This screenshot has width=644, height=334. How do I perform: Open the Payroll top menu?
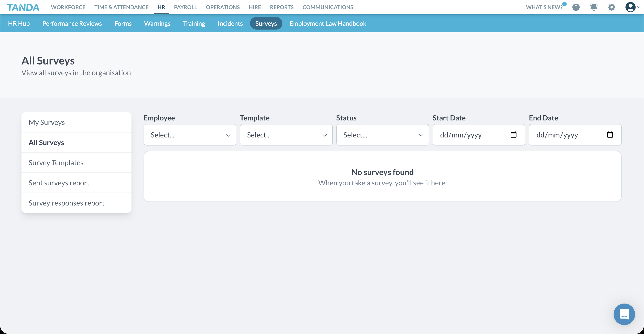[185, 7]
